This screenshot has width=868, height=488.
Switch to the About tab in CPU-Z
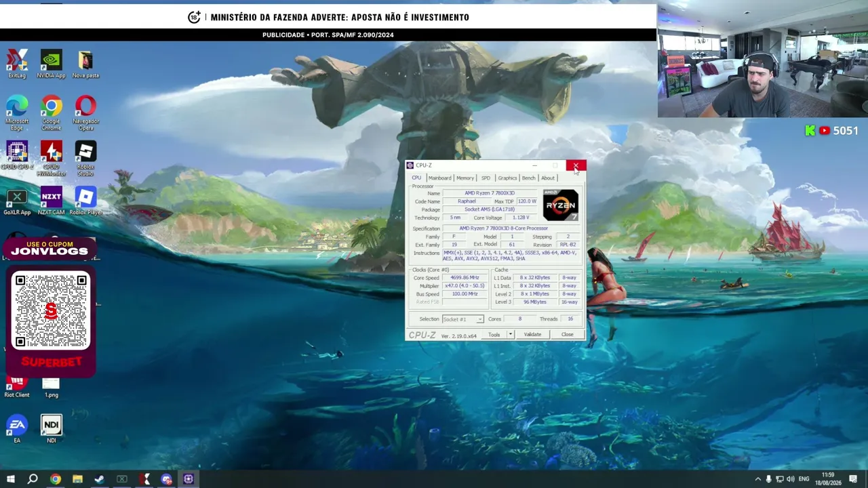pos(548,178)
